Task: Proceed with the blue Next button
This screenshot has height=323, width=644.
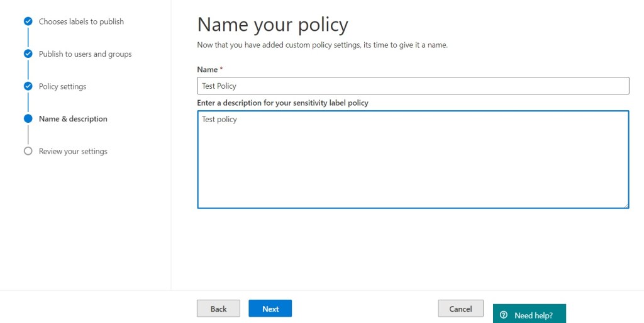Action: 270,309
